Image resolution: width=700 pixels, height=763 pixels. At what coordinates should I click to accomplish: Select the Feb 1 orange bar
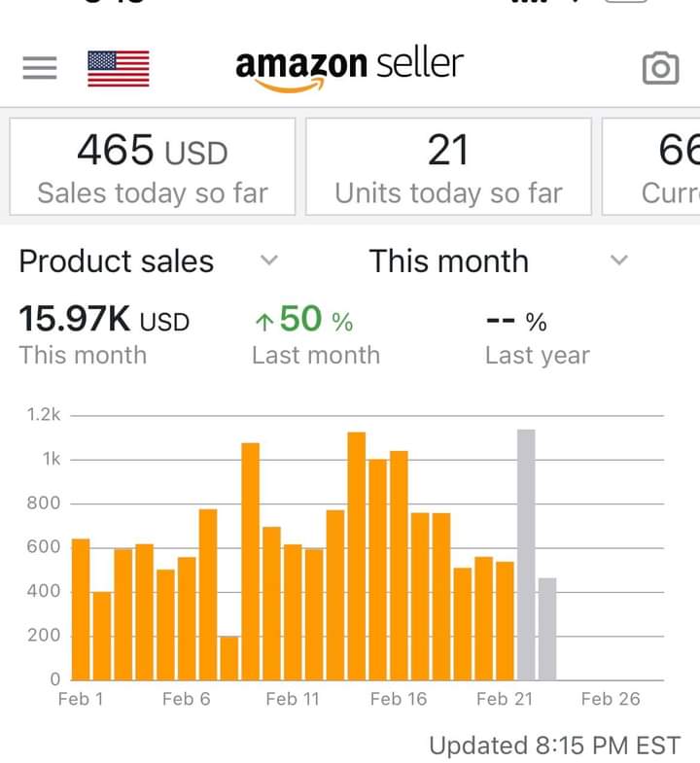81,609
